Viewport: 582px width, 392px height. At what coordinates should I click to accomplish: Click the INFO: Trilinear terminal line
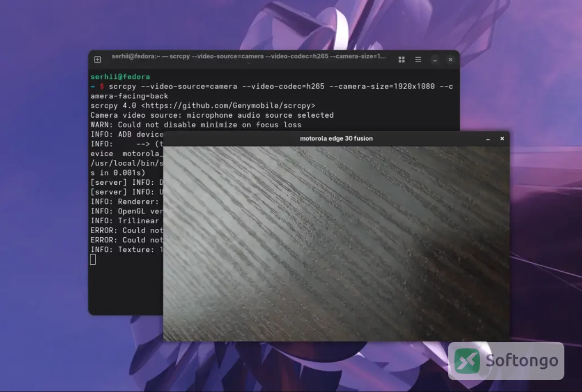[125, 221]
